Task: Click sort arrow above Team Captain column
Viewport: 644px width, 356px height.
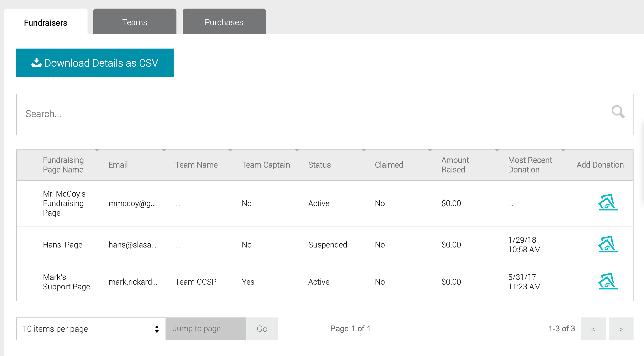Action: [x=297, y=150]
